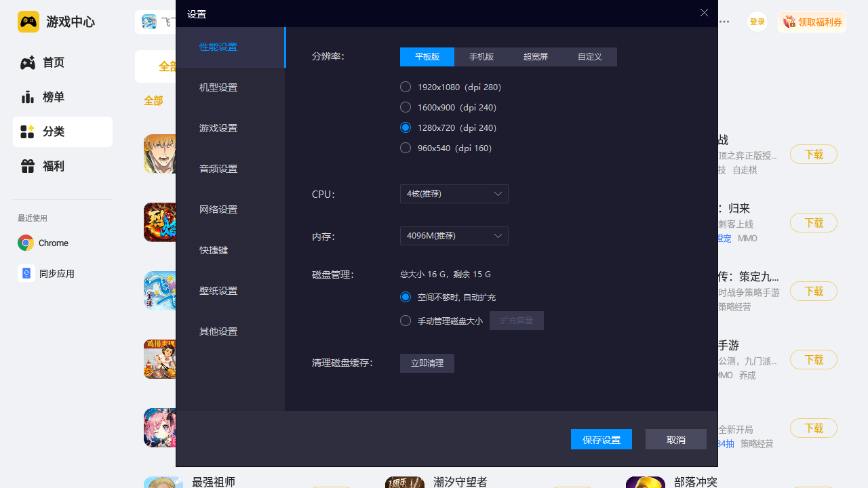Click the ellipsis menu near 登录
The height and width of the screenshot is (488, 868).
point(724,22)
